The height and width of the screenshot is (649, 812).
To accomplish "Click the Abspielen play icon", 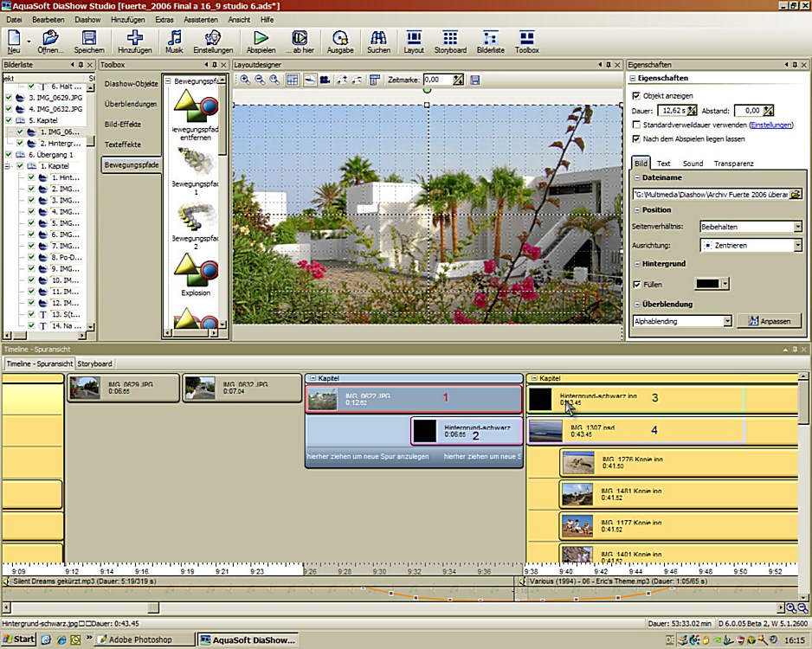I will click(x=261, y=38).
